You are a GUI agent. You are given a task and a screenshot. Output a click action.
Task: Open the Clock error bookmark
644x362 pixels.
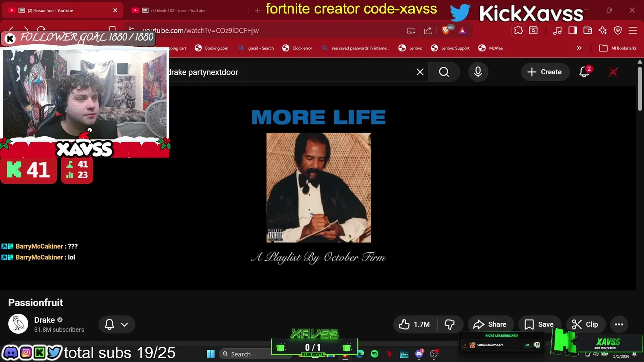pos(297,48)
